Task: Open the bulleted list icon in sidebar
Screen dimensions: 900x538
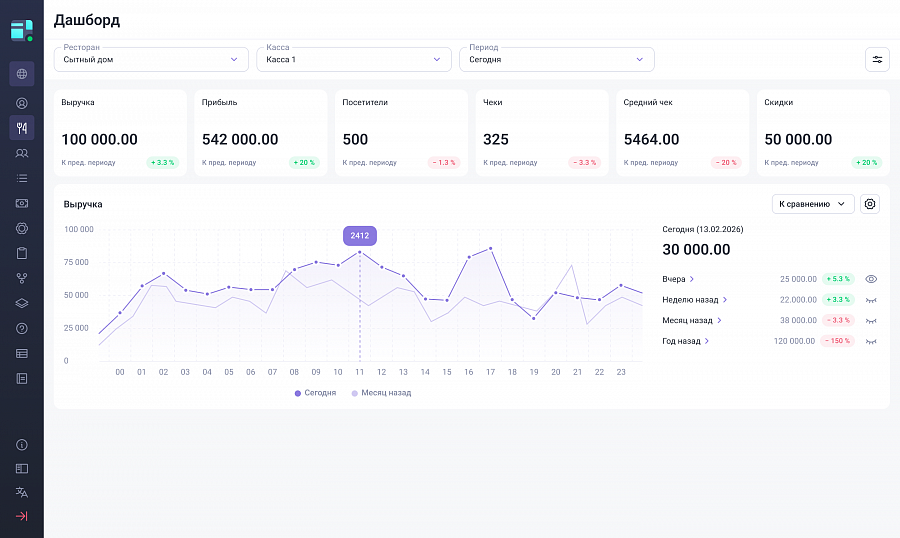Action: 22,179
